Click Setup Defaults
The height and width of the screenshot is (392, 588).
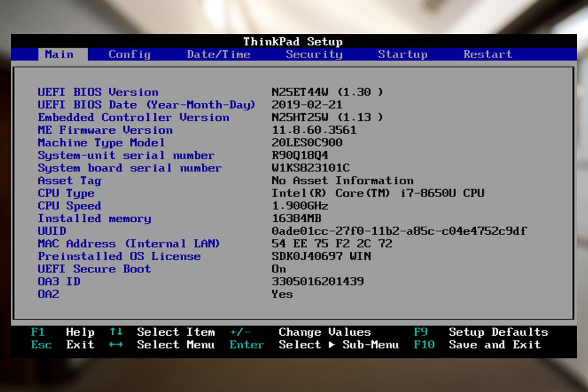[x=498, y=332]
